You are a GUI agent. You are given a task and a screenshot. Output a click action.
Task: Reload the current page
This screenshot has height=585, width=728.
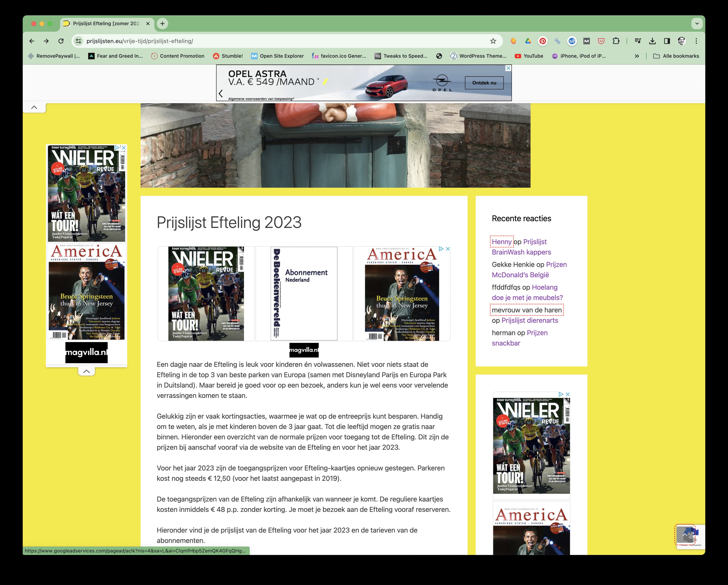pyautogui.click(x=61, y=41)
